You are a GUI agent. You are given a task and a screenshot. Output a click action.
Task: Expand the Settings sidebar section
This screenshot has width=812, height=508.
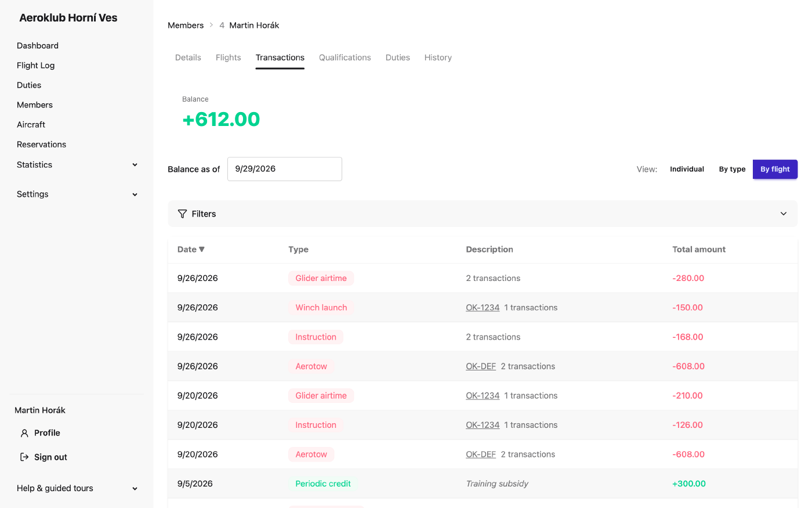135,194
